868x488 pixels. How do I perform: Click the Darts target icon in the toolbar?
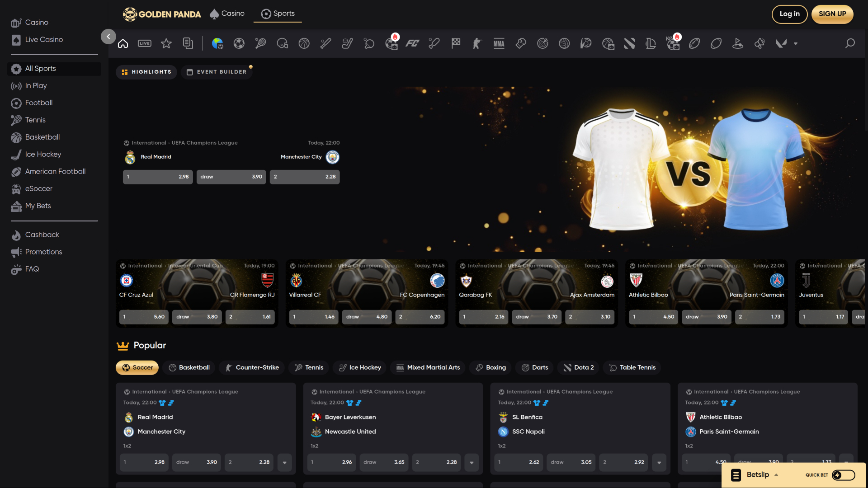pos(542,43)
